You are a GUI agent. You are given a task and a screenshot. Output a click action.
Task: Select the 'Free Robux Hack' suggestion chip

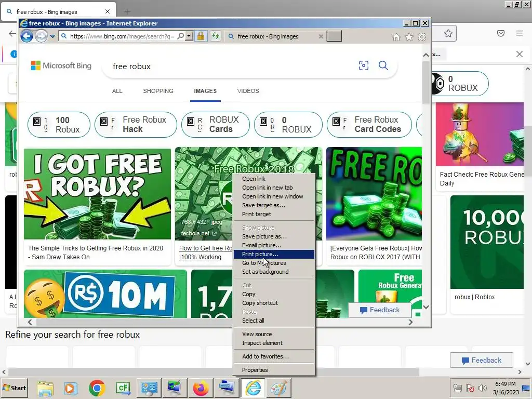pyautogui.click(x=136, y=125)
